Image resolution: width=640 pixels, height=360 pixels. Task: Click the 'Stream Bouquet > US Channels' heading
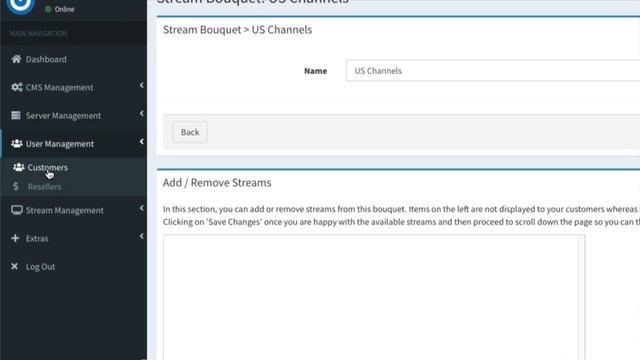point(238,29)
